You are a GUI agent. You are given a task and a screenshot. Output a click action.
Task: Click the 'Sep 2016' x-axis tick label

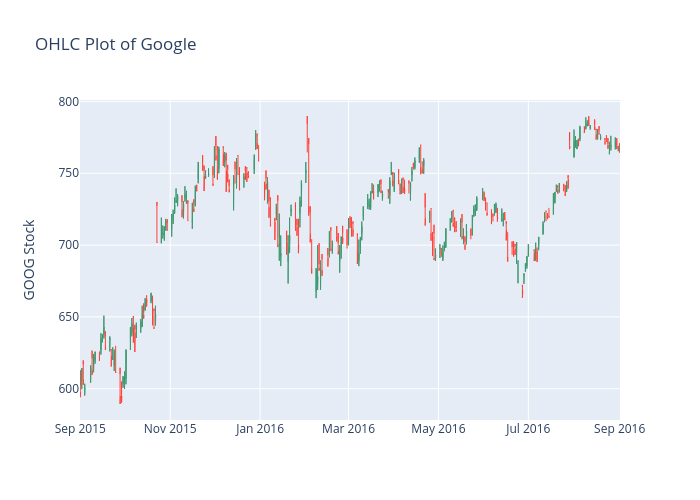(x=619, y=429)
